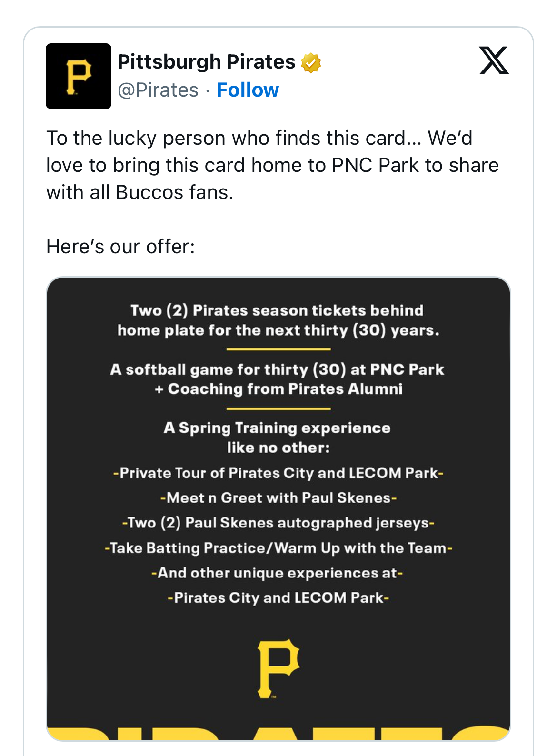Follow the Pirates account
The height and width of the screenshot is (756, 557).
coord(248,90)
